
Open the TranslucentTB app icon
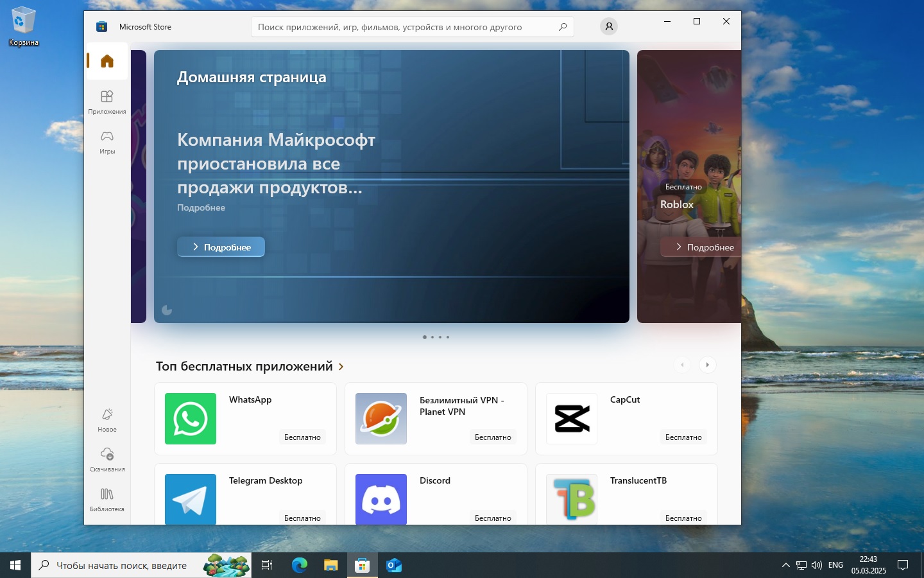point(572,499)
